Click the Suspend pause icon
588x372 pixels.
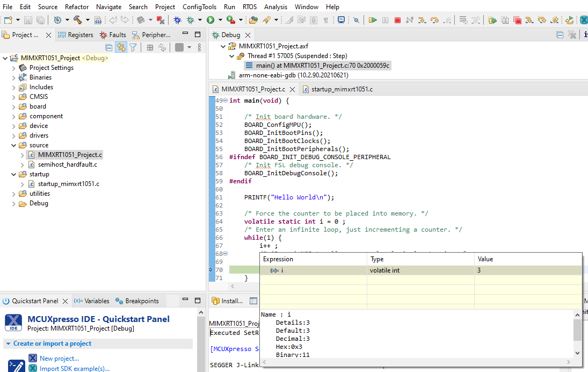[x=385, y=20]
